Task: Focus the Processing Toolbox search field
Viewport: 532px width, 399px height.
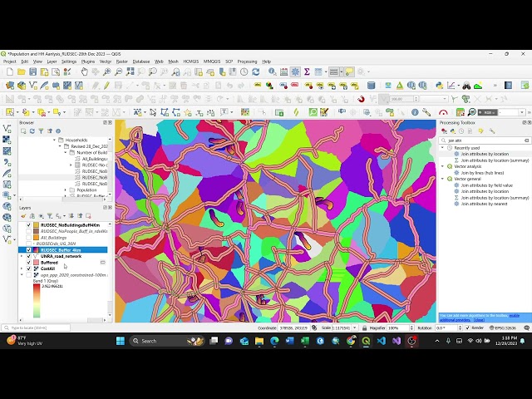Action: (485, 140)
